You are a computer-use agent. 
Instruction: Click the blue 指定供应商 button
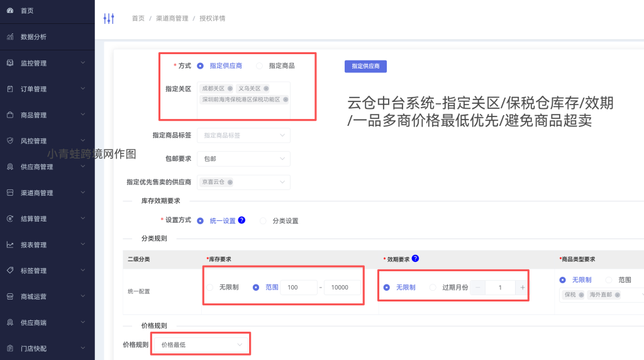click(365, 66)
